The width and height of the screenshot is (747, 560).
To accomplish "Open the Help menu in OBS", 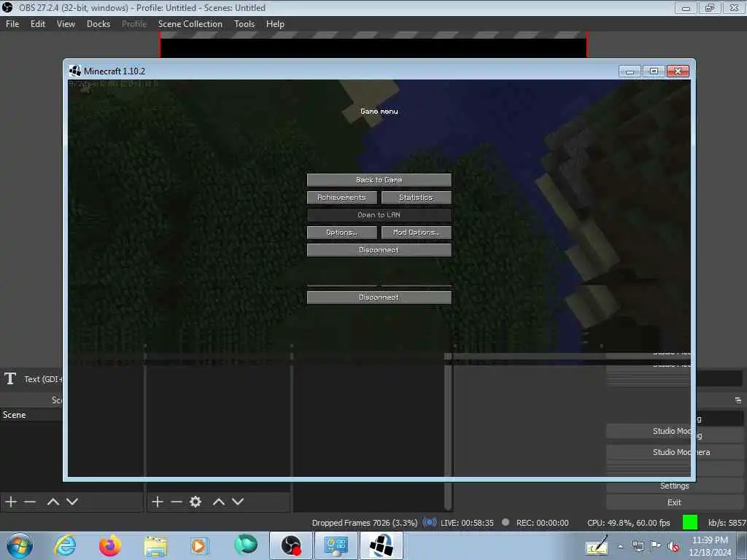I will point(275,24).
